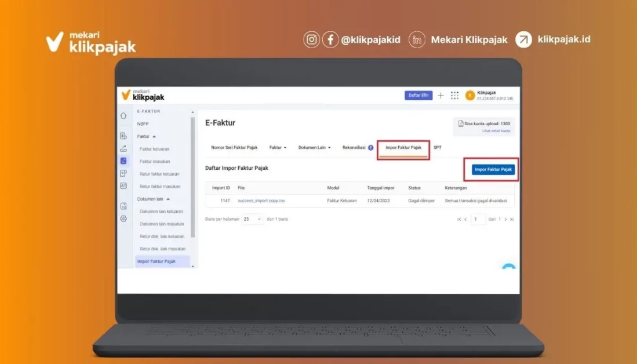637x364 pixels.
Task: Open Retur faktur masukan in sidebar
Action: click(159, 187)
